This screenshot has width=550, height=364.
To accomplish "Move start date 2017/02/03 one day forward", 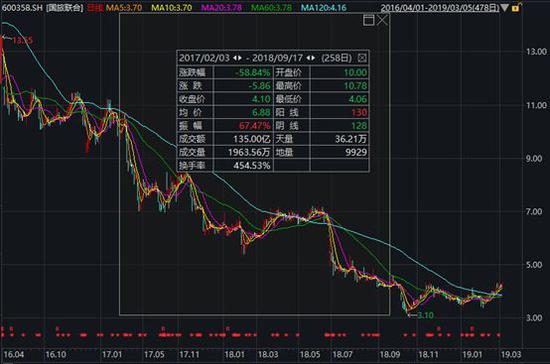I will (x=240, y=58).
